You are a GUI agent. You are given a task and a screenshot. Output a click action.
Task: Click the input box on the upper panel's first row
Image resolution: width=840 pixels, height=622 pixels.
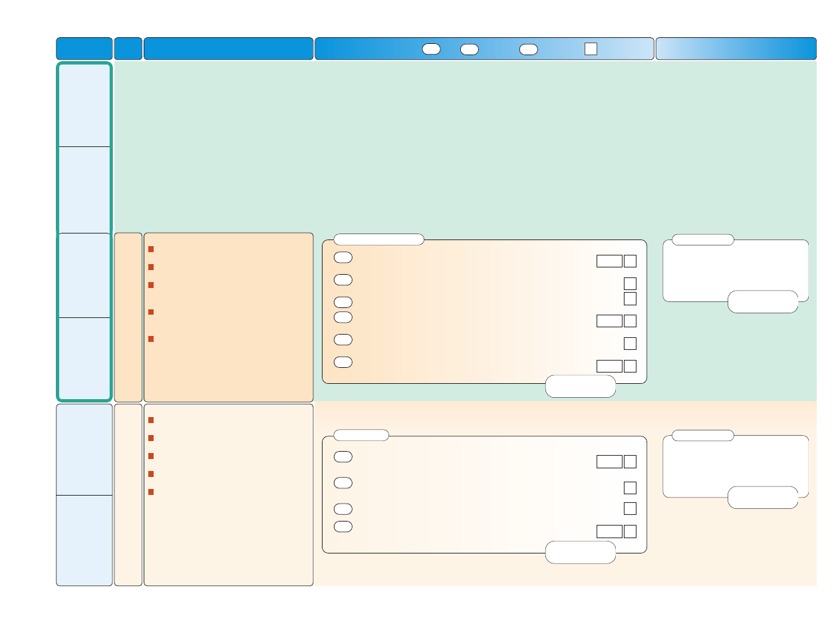609,260
